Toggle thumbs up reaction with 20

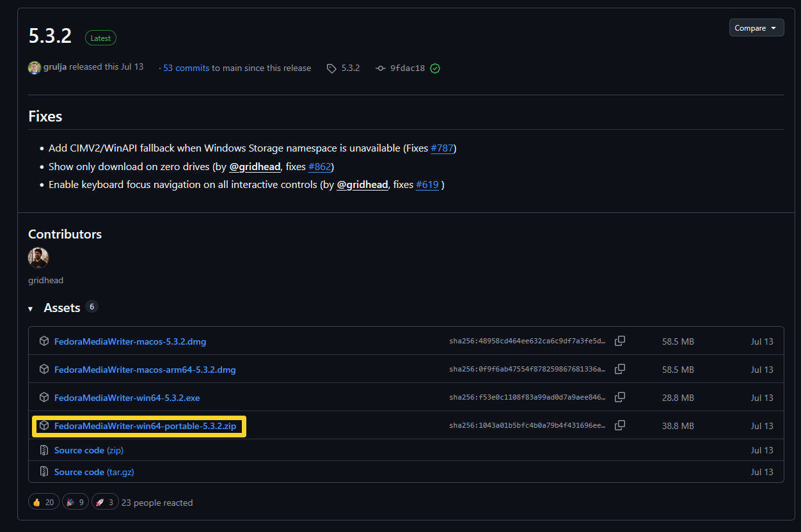coord(44,503)
